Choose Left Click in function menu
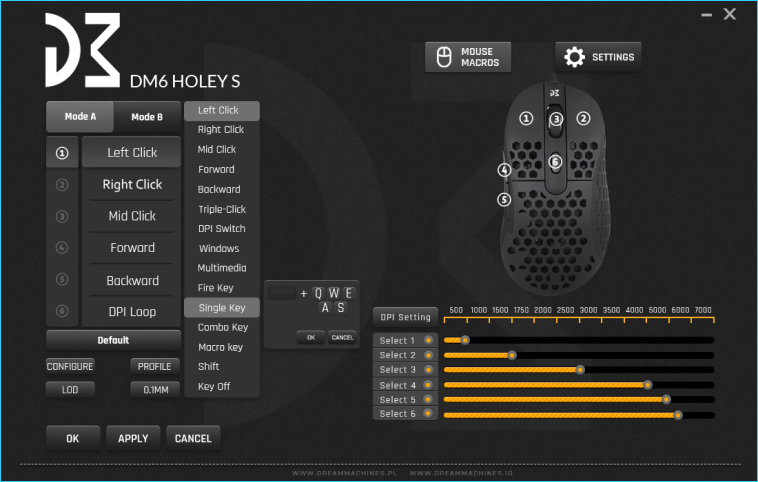The height and width of the screenshot is (482, 758). [x=222, y=110]
